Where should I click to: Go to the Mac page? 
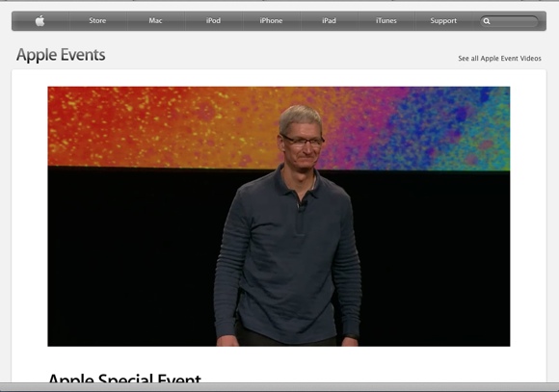tap(155, 20)
